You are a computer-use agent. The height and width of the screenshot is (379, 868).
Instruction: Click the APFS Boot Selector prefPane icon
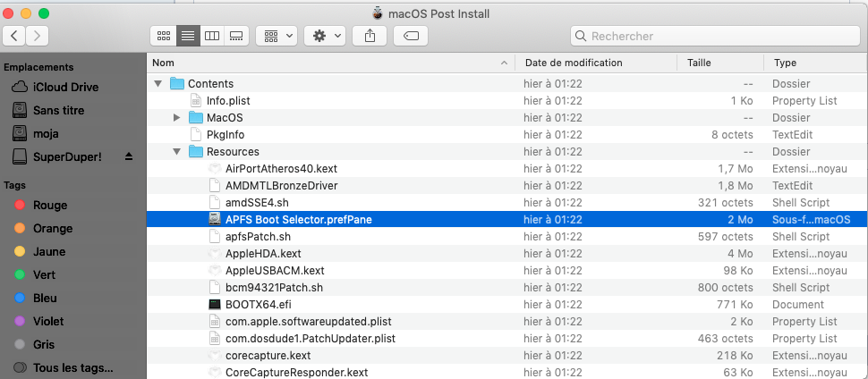pos(215,220)
